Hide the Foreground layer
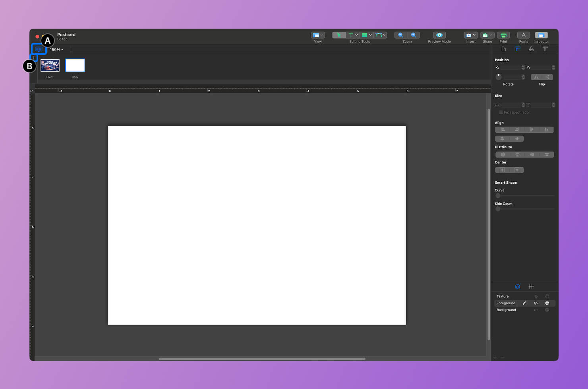The height and width of the screenshot is (389, 588). [x=536, y=303]
